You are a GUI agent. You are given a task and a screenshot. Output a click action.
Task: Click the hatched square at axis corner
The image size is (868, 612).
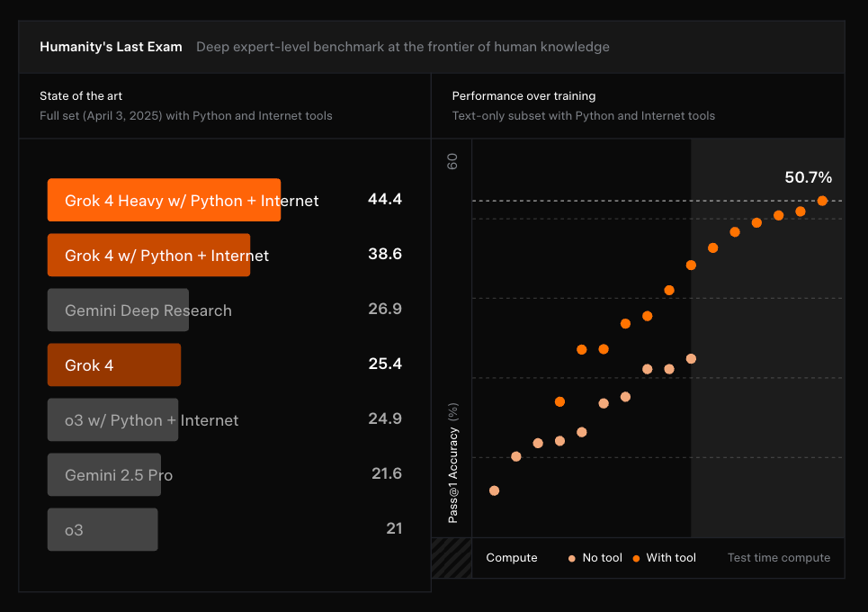point(452,558)
